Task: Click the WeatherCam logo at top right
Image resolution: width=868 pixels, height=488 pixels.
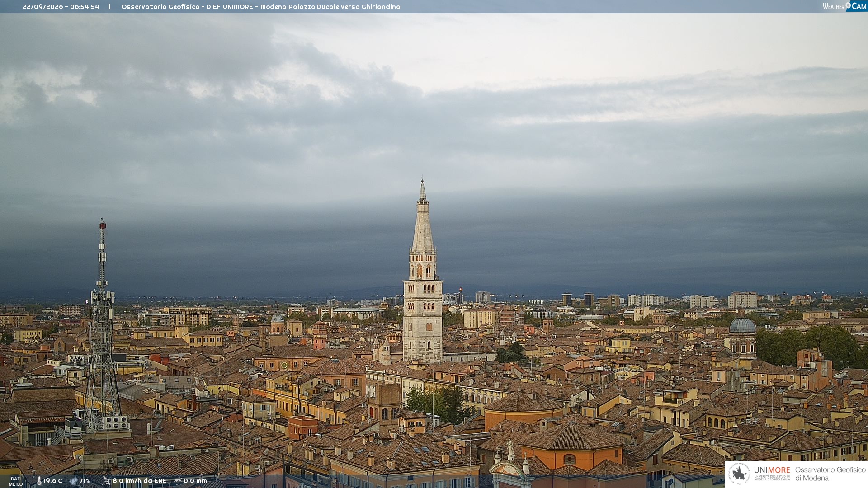Action: click(x=844, y=6)
